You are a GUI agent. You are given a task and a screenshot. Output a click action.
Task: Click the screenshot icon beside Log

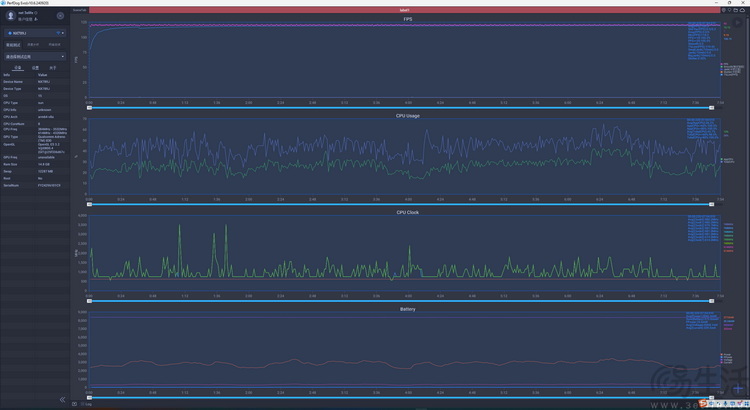tap(75, 404)
